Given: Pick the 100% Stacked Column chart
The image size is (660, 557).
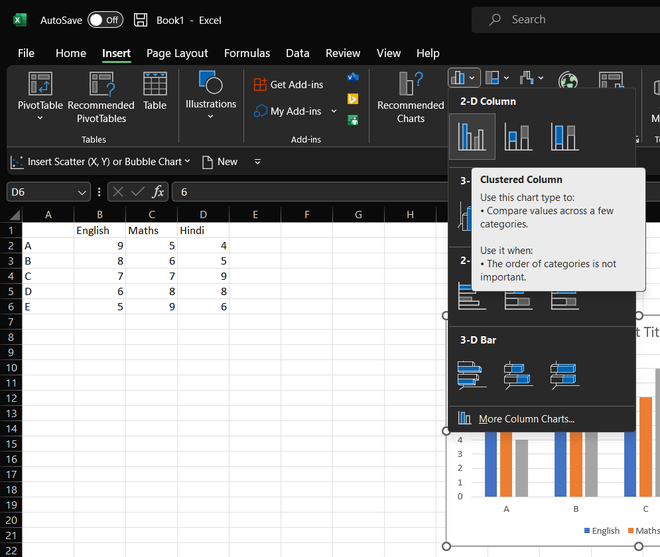Looking at the screenshot, I should (x=564, y=136).
